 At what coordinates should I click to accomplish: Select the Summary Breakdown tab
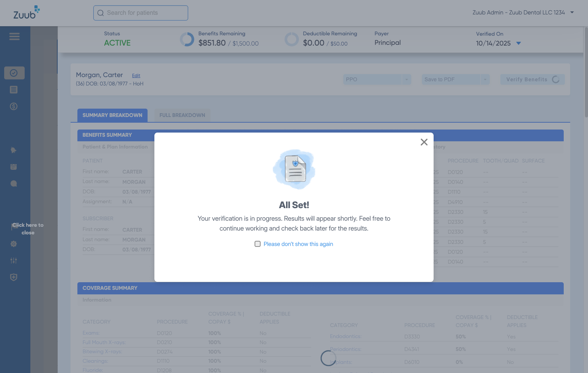pyautogui.click(x=112, y=115)
